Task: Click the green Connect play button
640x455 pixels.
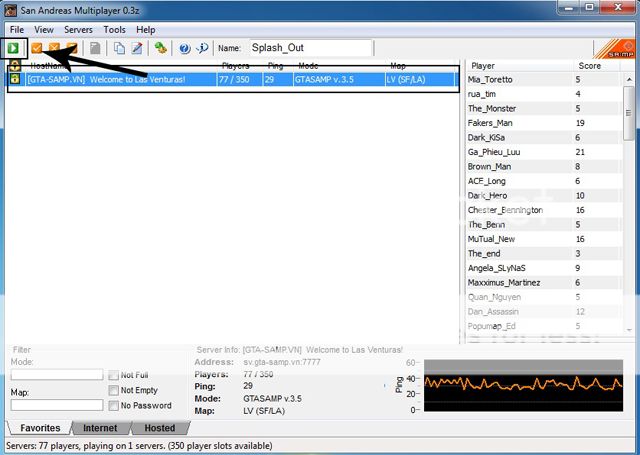Action: 14,47
